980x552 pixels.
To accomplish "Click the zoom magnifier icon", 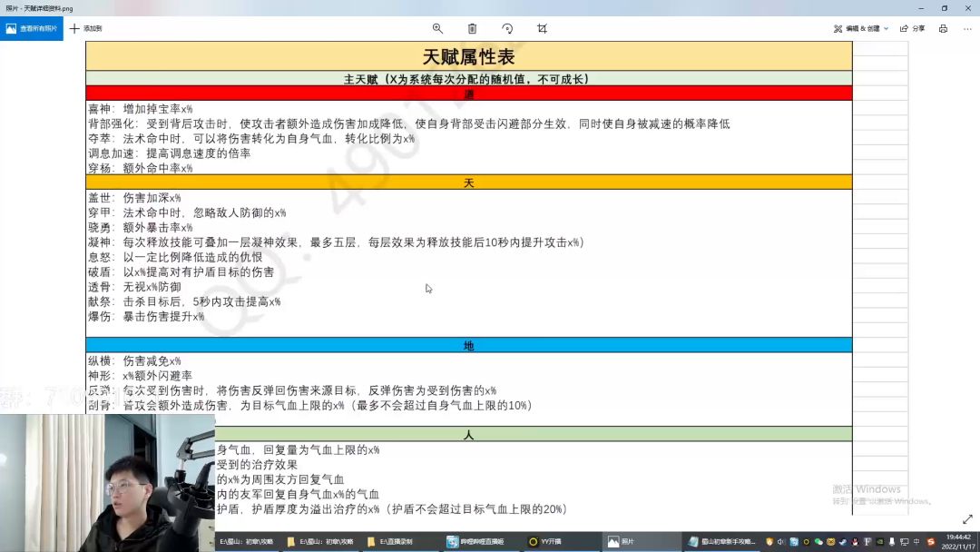I will tap(437, 29).
